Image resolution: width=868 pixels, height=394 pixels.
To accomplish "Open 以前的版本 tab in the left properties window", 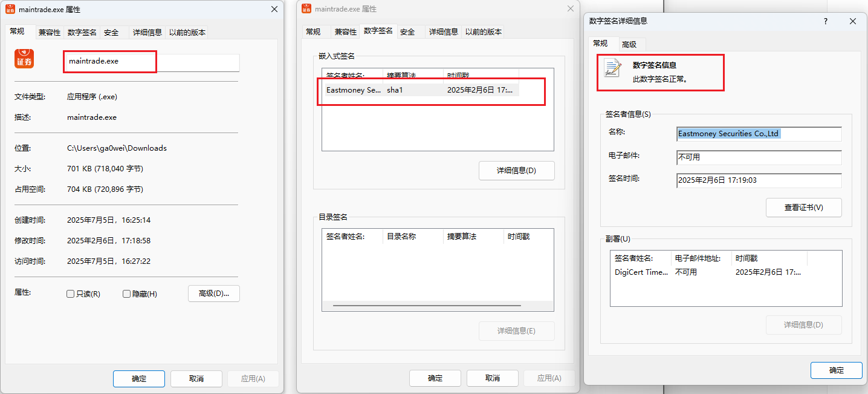I will coord(187,33).
